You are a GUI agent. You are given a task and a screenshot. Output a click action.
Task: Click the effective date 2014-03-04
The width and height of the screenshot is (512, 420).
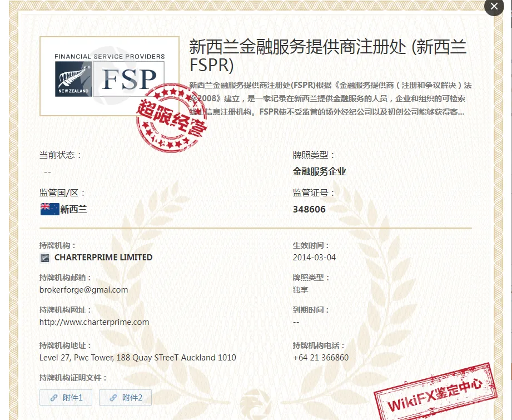tap(314, 258)
